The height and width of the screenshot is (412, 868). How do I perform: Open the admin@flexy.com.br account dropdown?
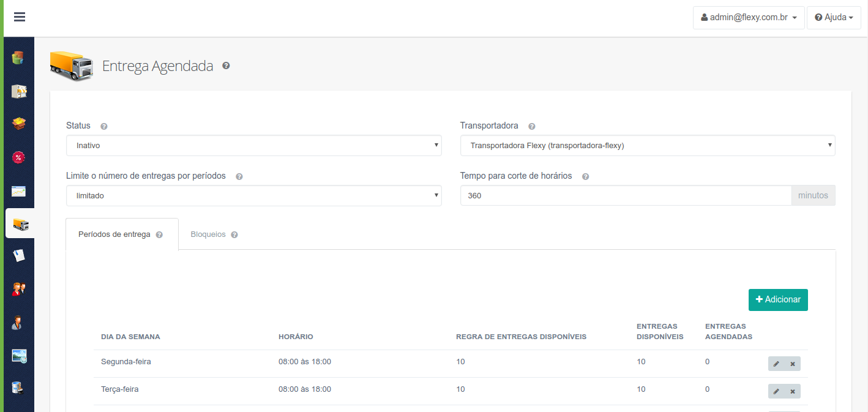[x=749, y=18]
